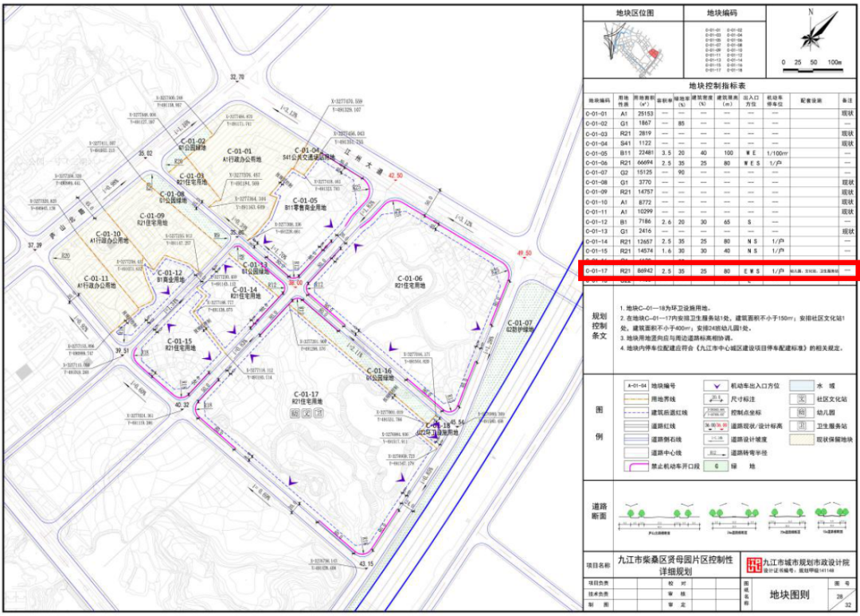Image resolution: width=860 pixels, height=616 pixels.
Task: Click table cell area value 10299
Action: tap(644, 212)
